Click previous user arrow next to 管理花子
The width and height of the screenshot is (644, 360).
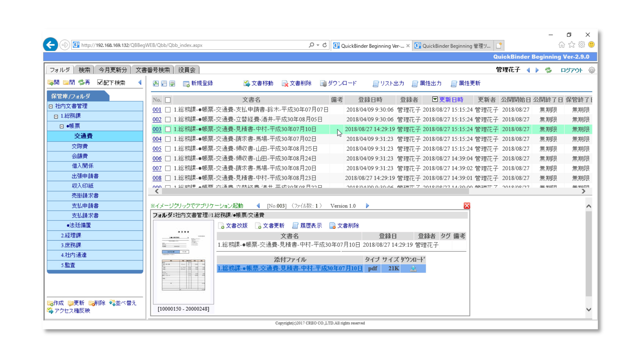coord(528,70)
